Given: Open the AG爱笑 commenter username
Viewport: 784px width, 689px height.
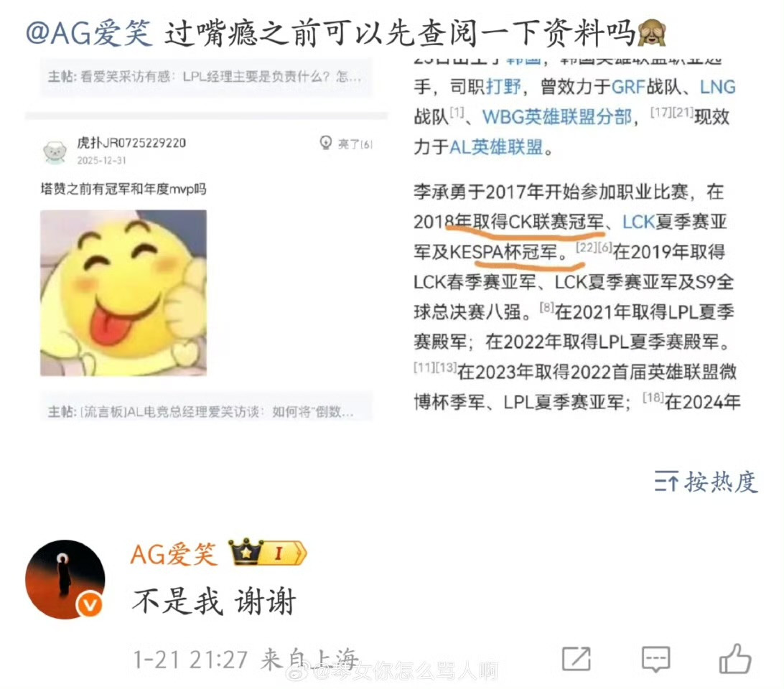Looking at the screenshot, I should click(x=173, y=553).
